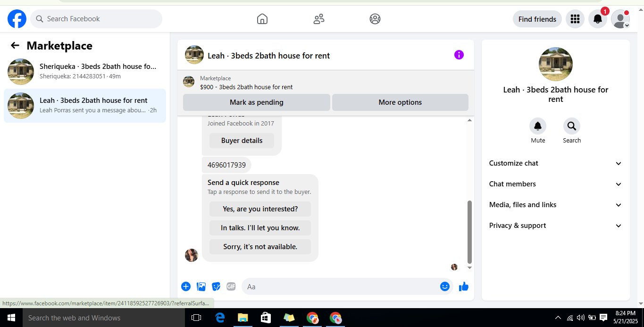The image size is (644, 327).
Task: Attach a photo or file
Action: pyautogui.click(x=201, y=286)
